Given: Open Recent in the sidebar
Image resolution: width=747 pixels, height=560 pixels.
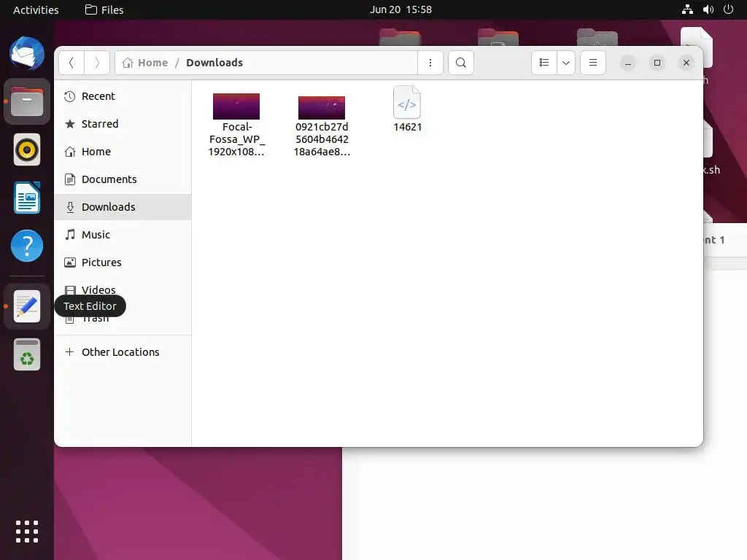Looking at the screenshot, I should coord(123,96).
